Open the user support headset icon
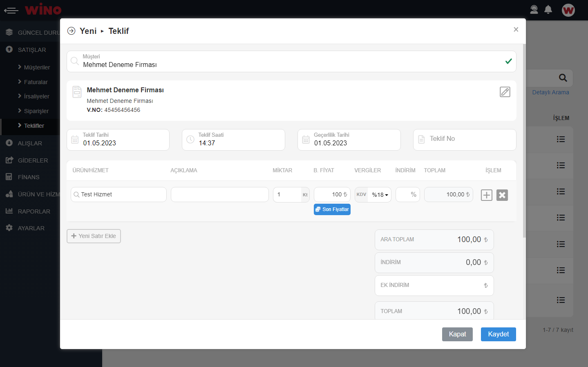 coord(534,10)
